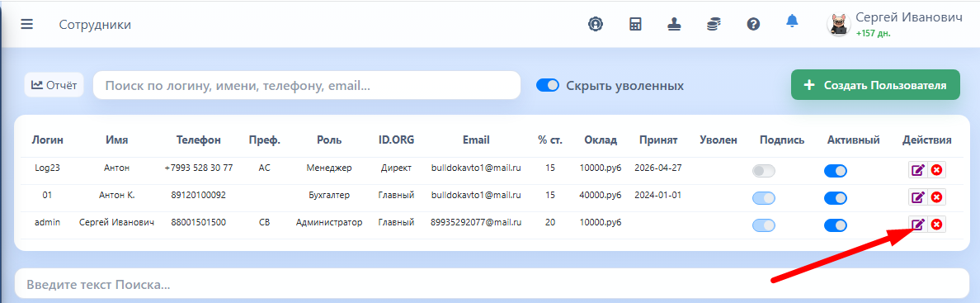Click the stamp icon in header
980x303 pixels.
pos(675,24)
